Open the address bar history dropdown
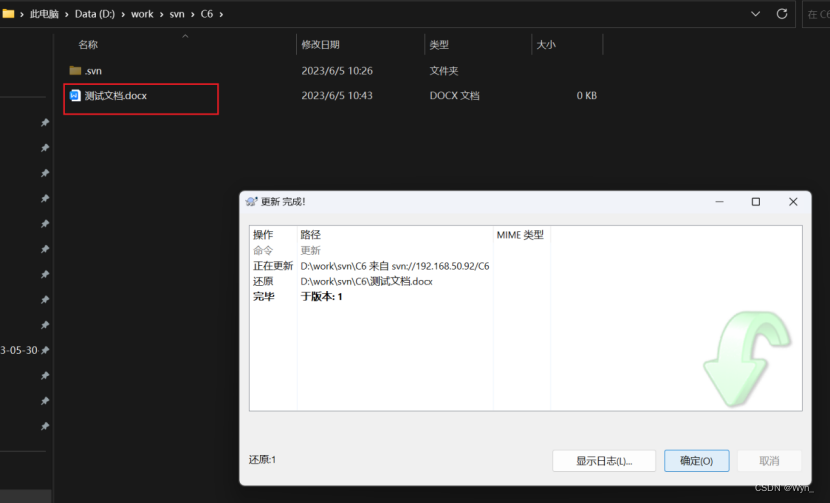The image size is (830, 503). tap(755, 14)
